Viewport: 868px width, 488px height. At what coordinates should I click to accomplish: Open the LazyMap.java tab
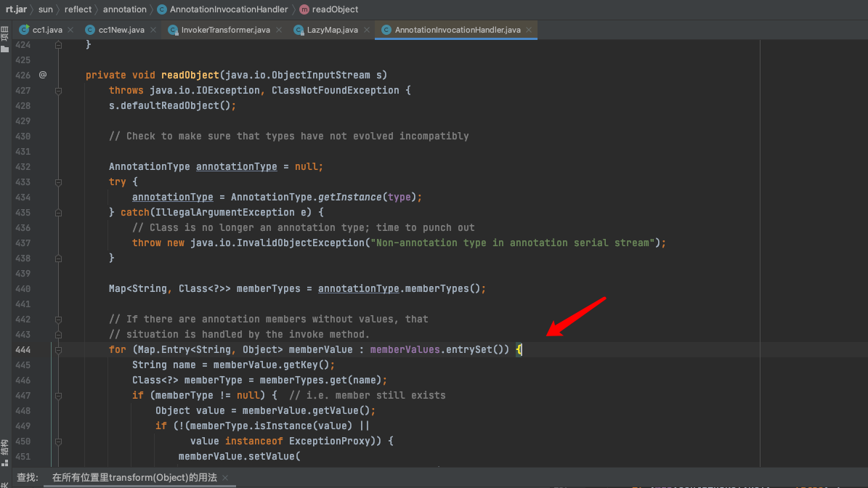pyautogui.click(x=332, y=30)
